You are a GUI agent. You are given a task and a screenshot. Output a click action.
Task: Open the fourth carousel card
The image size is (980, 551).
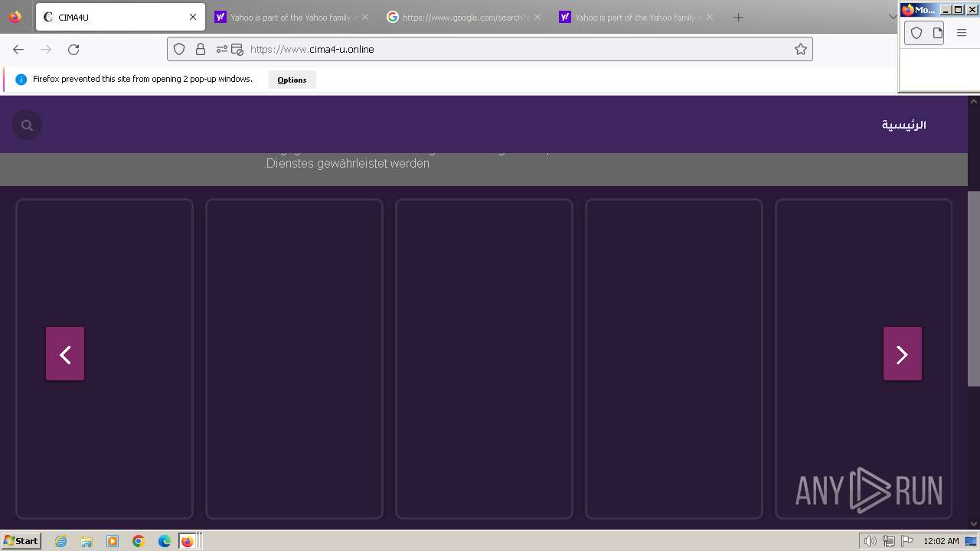coord(674,359)
